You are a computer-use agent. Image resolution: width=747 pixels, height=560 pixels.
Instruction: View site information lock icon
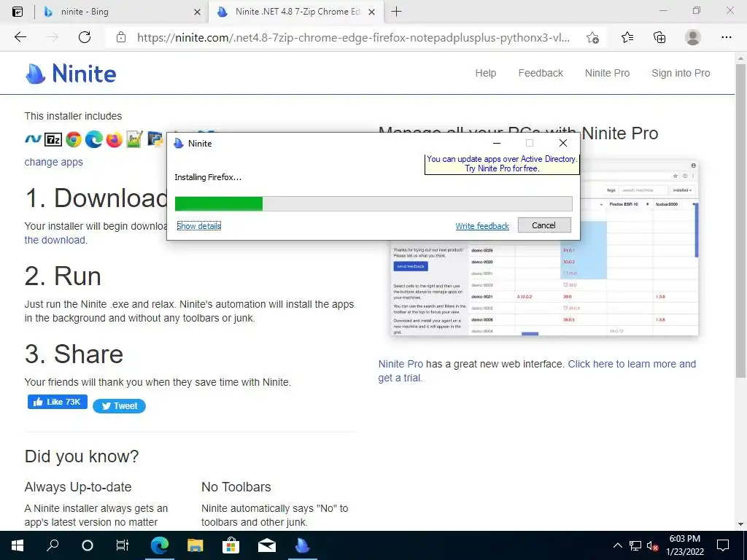point(121,37)
